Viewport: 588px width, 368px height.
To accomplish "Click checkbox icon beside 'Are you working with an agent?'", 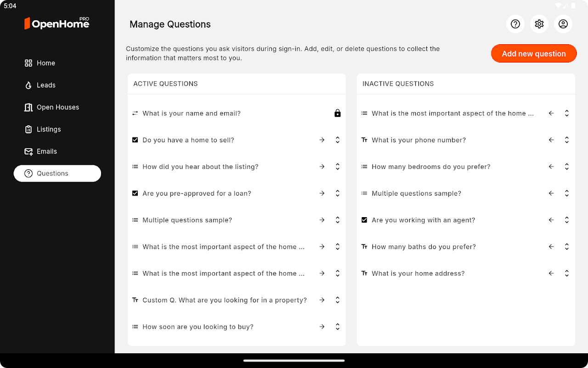I will coord(364,220).
